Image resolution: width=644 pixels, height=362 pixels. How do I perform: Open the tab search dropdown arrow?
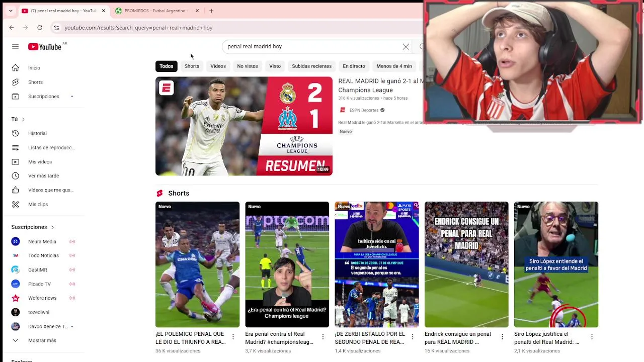click(x=11, y=11)
